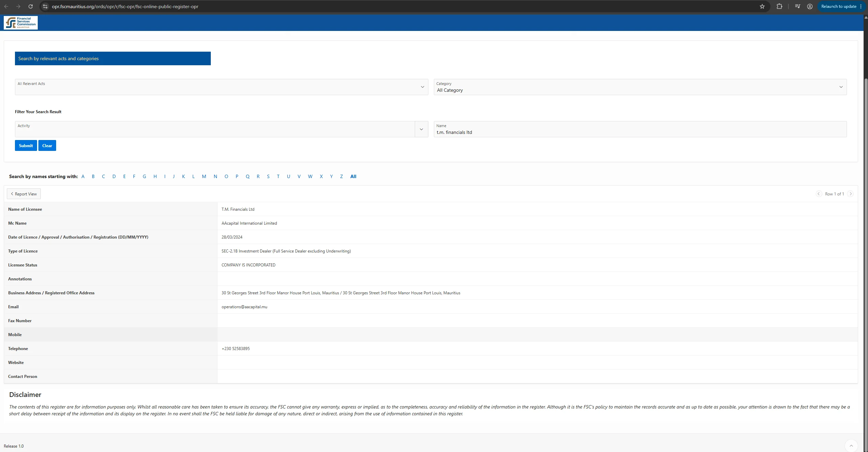Filter names starting with D
This screenshot has width=868, height=452.
pyautogui.click(x=114, y=176)
